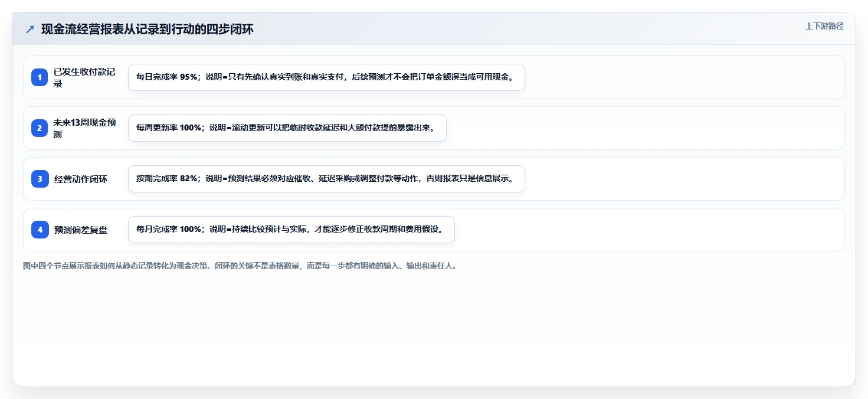Select step number 2 badge
The height and width of the screenshot is (399, 868).
point(40,128)
